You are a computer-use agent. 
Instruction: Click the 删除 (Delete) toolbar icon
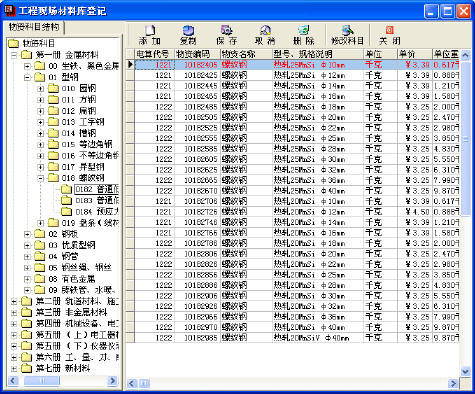point(304,35)
